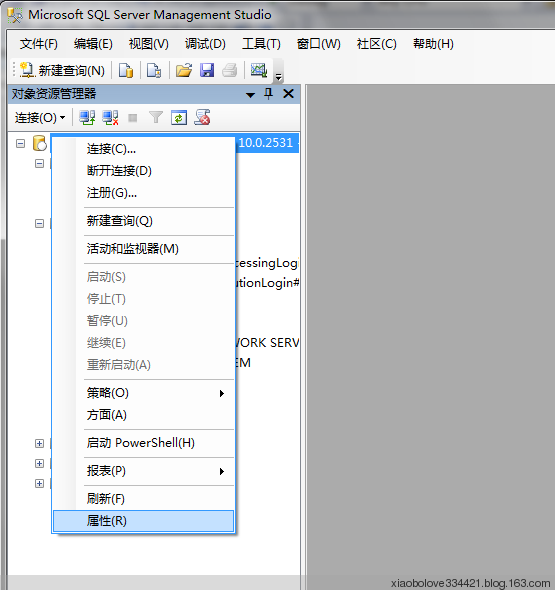
Task: Toggle auto-hide pin for Object Explorer panel
Action: (x=268, y=93)
